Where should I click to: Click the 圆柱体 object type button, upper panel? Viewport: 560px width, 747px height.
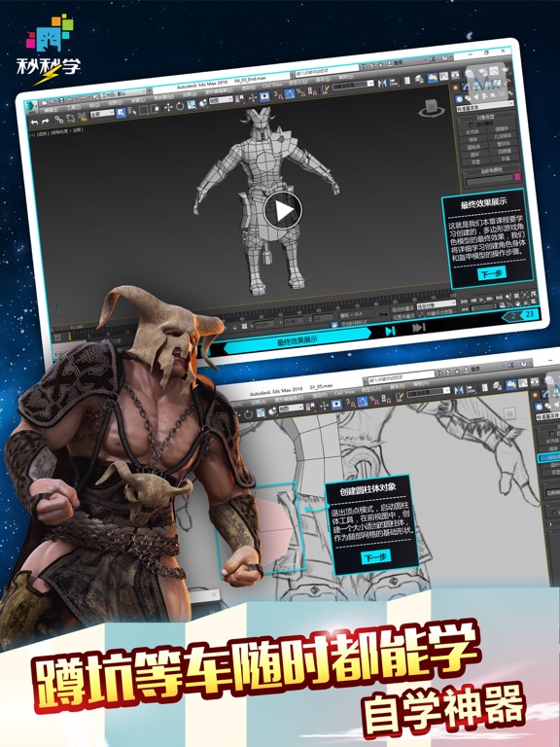pos(473,147)
